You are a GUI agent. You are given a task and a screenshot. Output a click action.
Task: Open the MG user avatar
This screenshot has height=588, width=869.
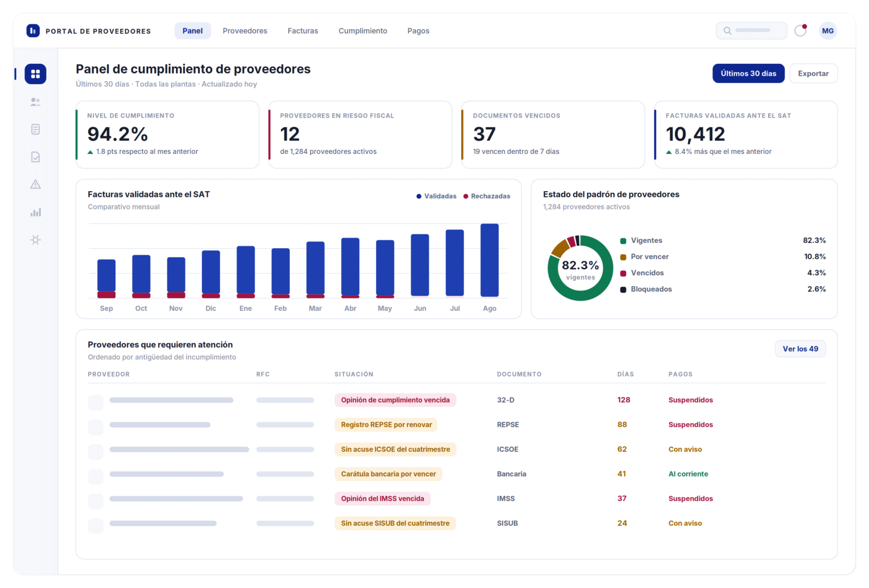(828, 31)
